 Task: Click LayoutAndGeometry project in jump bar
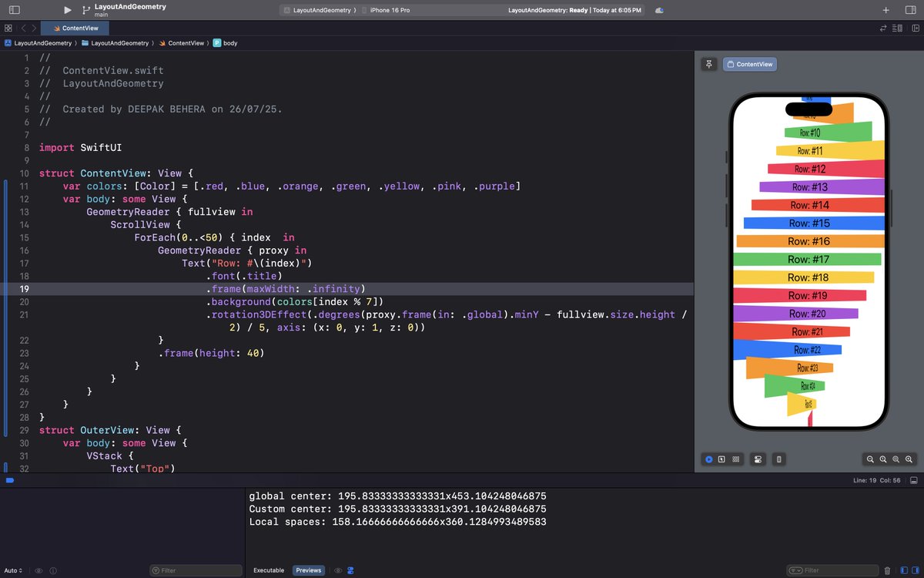pos(38,43)
